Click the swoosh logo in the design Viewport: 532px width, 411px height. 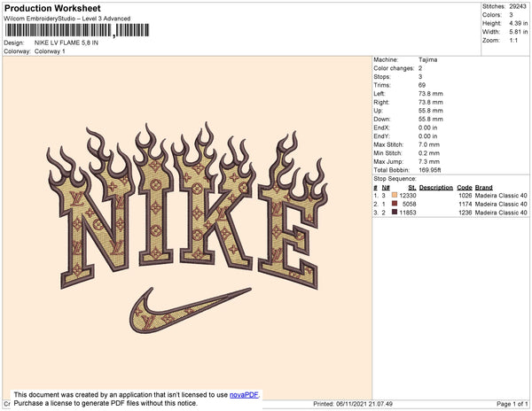(191, 311)
